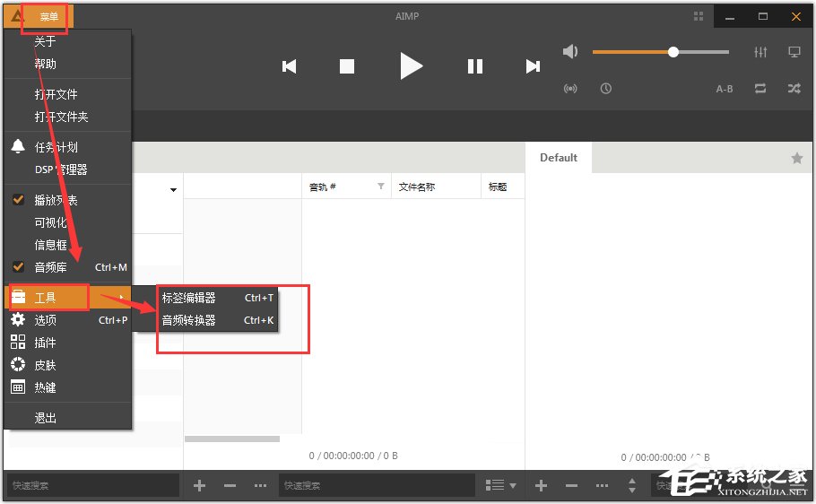Click 退出 to exit AIMP
The image size is (816, 504).
coord(46,418)
